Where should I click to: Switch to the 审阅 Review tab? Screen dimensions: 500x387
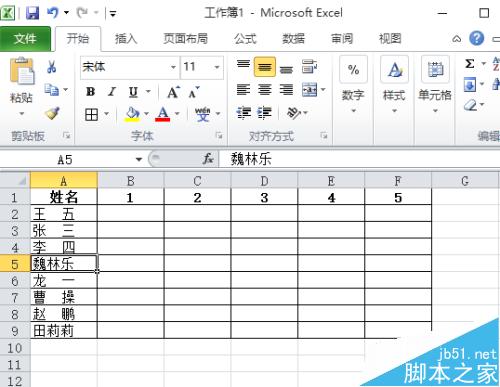pyautogui.click(x=342, y=39)
